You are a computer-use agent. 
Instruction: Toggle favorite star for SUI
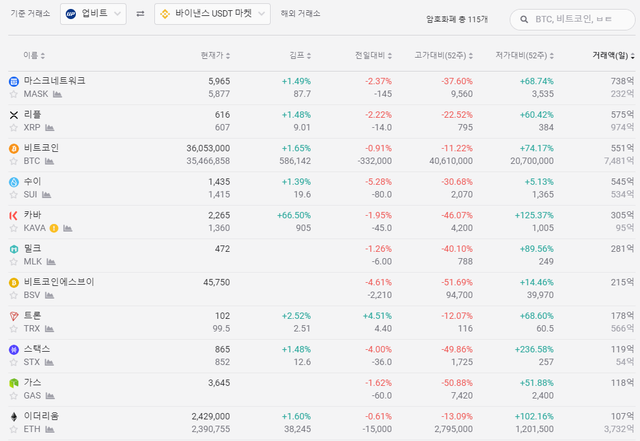(14, 195)
